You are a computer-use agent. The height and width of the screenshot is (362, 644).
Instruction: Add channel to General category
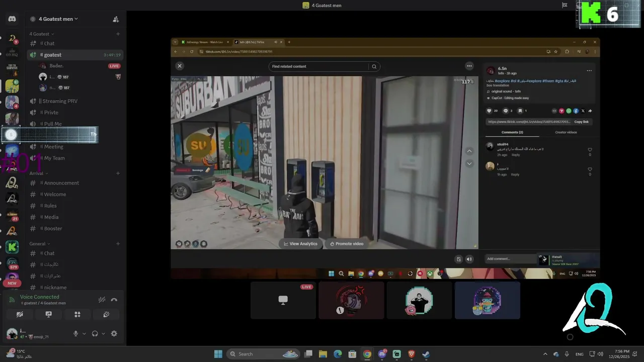118,243
